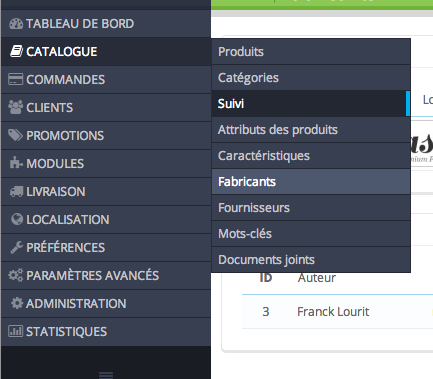433x379 pixels.
Task: Click the Clients group icon
Action: (x=15, y=107)
